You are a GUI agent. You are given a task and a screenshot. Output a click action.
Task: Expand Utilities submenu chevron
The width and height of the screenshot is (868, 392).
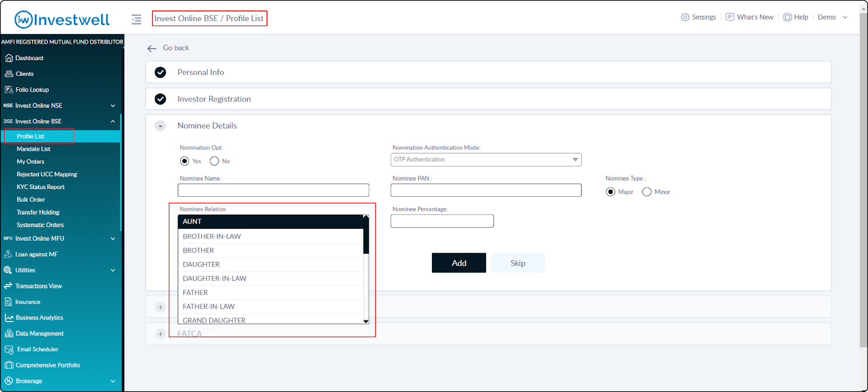pos(113,270)
